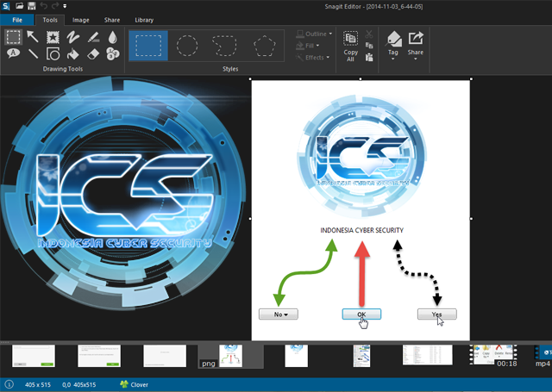Click the Copy icon beside Copy All
Viewport: 552px width, 392px height.
(x=369, y=46)
